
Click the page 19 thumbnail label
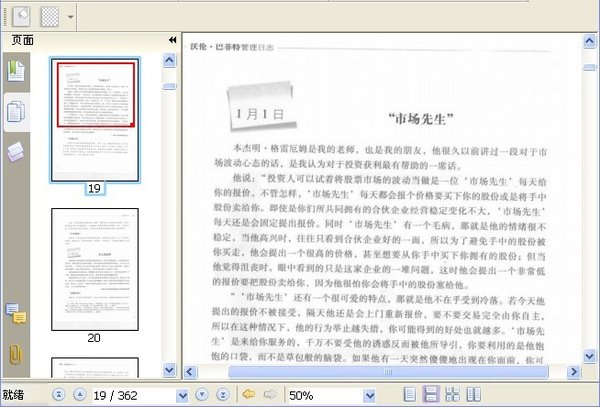(x=95, y=189)
